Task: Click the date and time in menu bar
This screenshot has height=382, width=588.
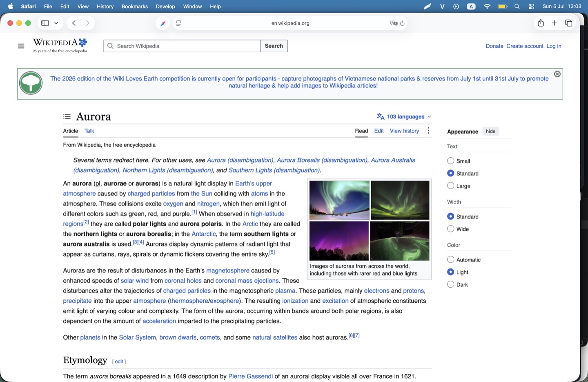Action: (x=562, y=6)
